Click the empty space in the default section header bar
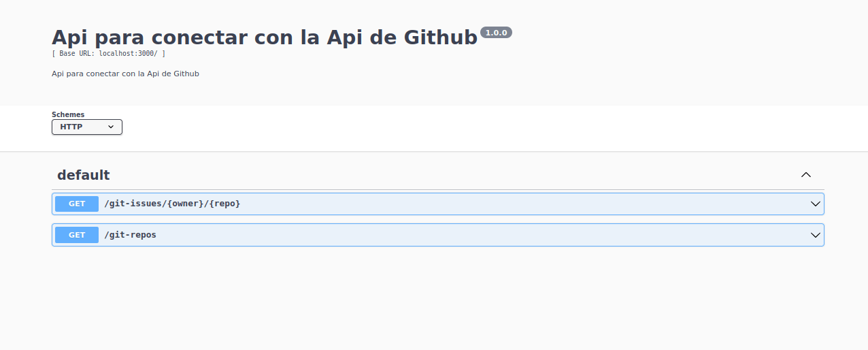 tap(442, 175)
